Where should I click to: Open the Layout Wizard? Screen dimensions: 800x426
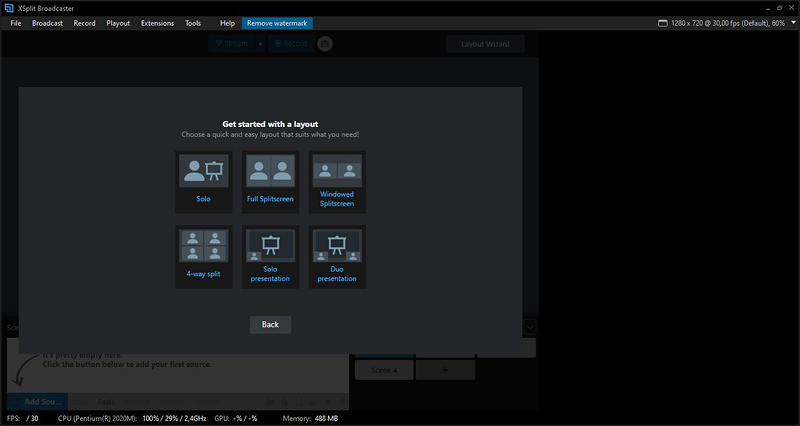[x=485, y=44]
